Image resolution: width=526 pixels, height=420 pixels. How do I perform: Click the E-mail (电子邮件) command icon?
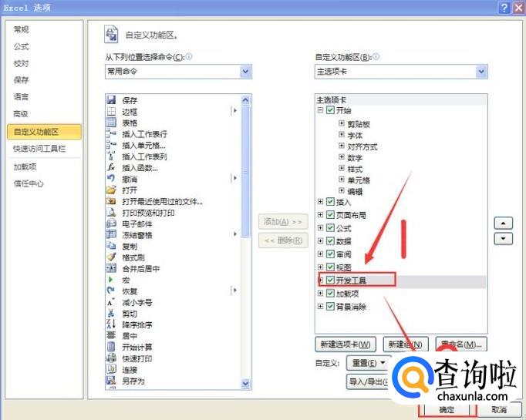tap(111, 223)
